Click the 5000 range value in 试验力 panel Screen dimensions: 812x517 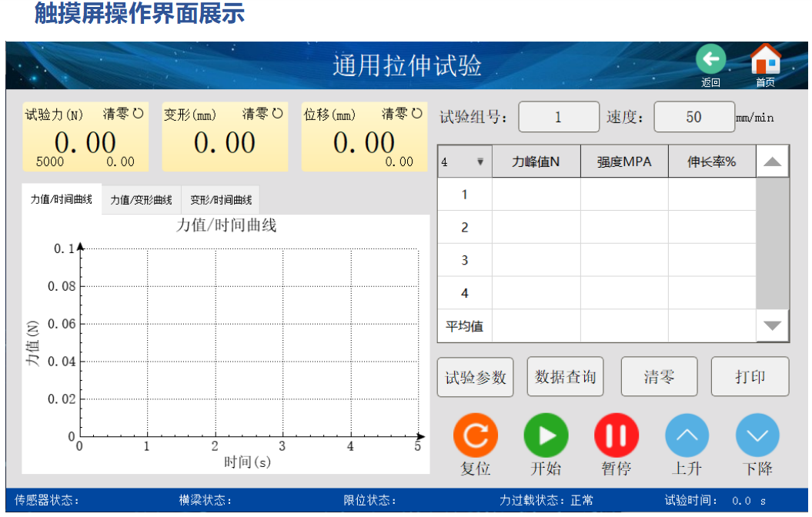click(x=50, y=162)
